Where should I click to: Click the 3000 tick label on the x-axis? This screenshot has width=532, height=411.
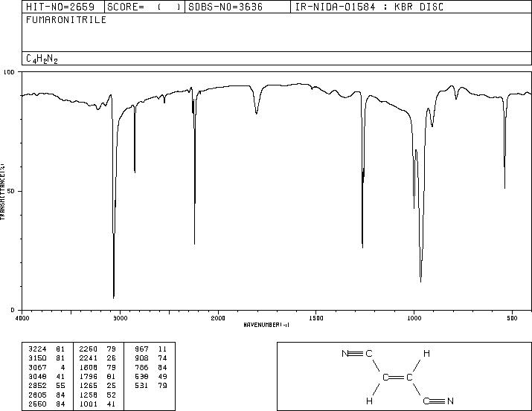[x=120, y=318]
